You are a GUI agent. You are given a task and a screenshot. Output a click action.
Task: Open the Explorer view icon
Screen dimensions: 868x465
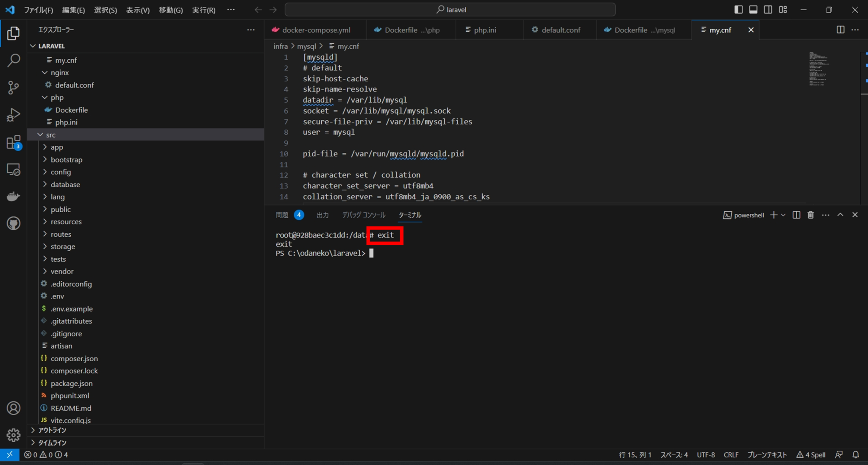[13, 33]
